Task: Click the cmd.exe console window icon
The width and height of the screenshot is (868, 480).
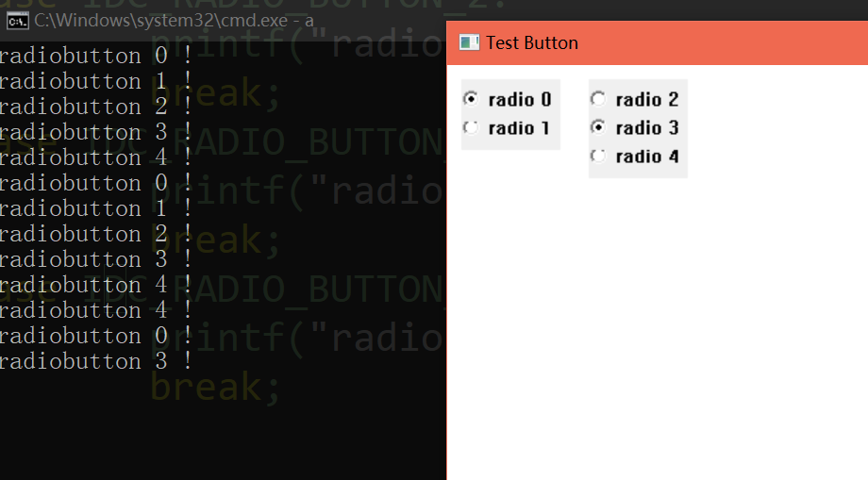Action: click(x=17, y=19)
